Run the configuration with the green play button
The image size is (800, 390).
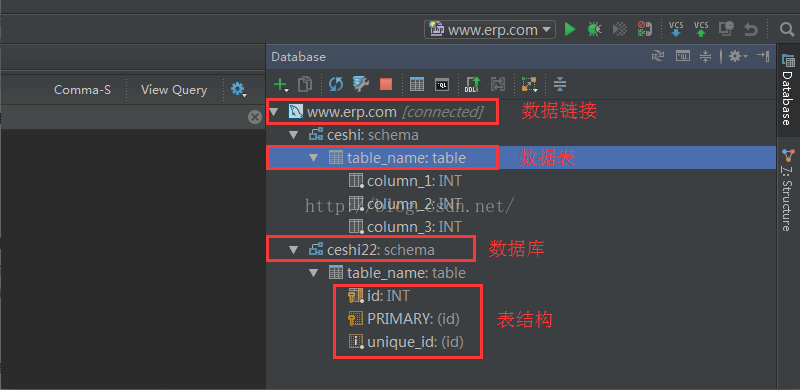pos(570,29)
